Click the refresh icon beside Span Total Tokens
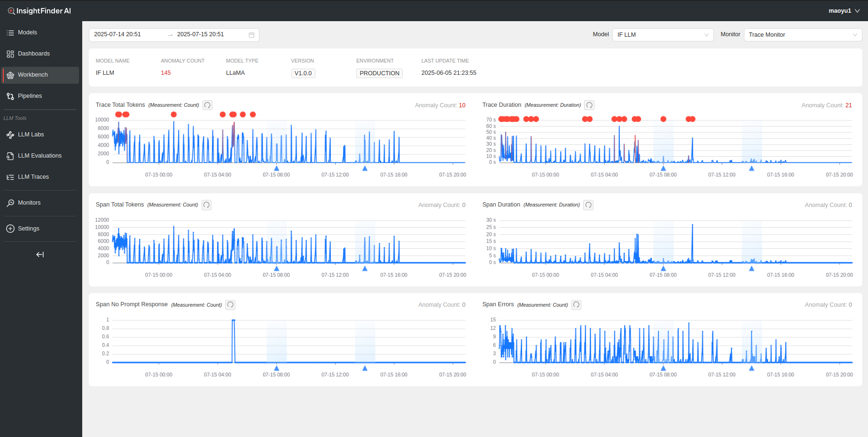868x437 pixels. [x=206, y=205]
